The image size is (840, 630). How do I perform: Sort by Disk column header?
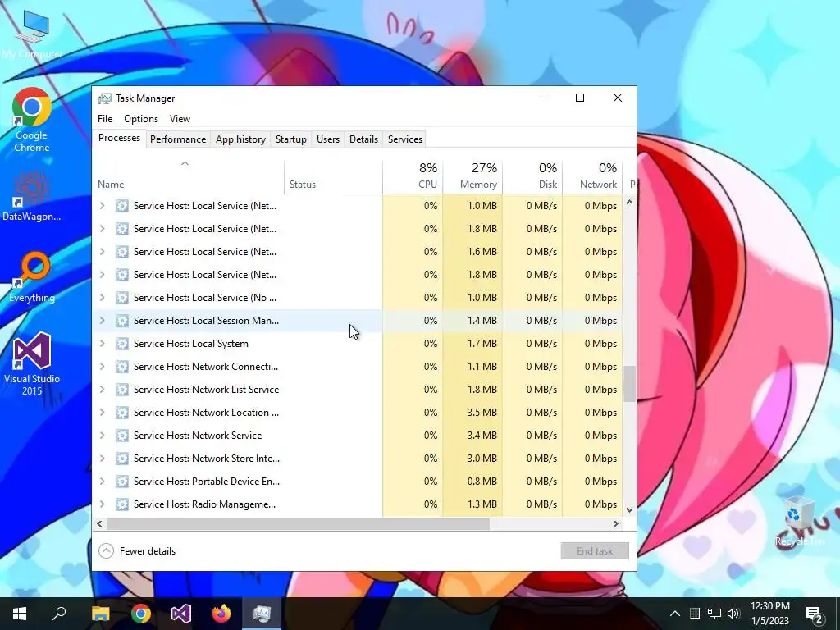coord(532,176)
